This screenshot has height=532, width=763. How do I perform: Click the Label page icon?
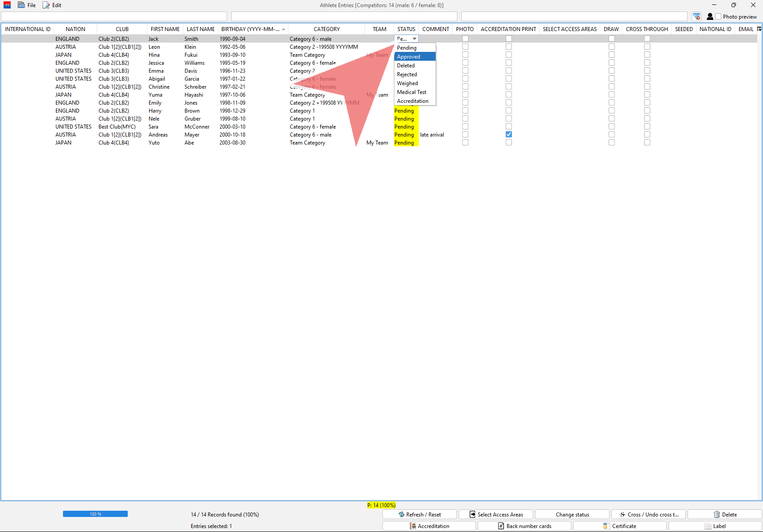708,526
